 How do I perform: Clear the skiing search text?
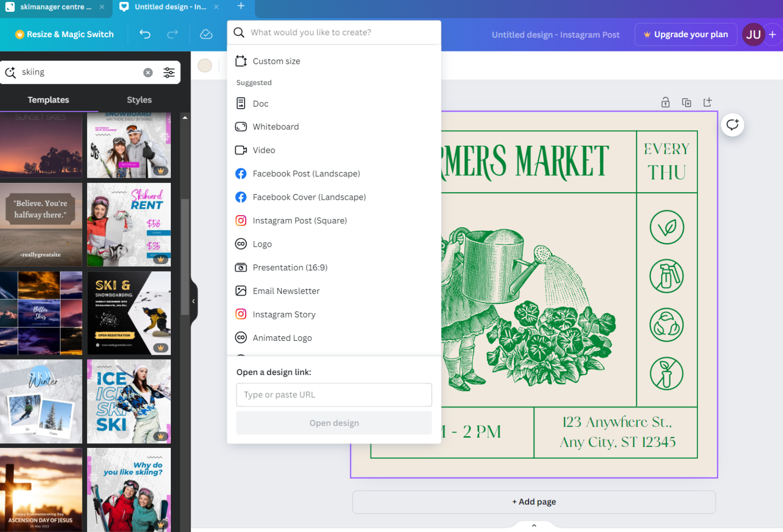[x=148, y=72]
